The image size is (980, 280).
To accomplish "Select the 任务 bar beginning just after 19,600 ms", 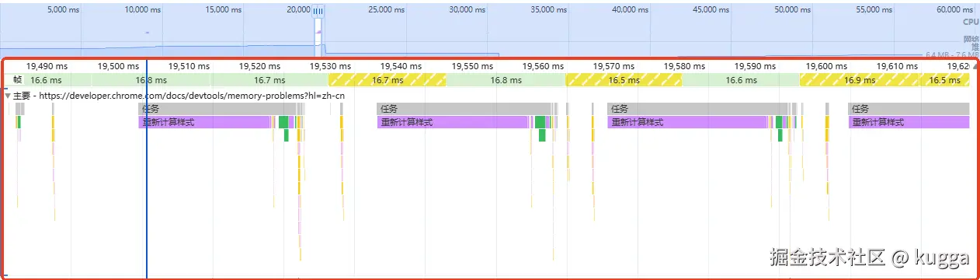I will (909, 109).
